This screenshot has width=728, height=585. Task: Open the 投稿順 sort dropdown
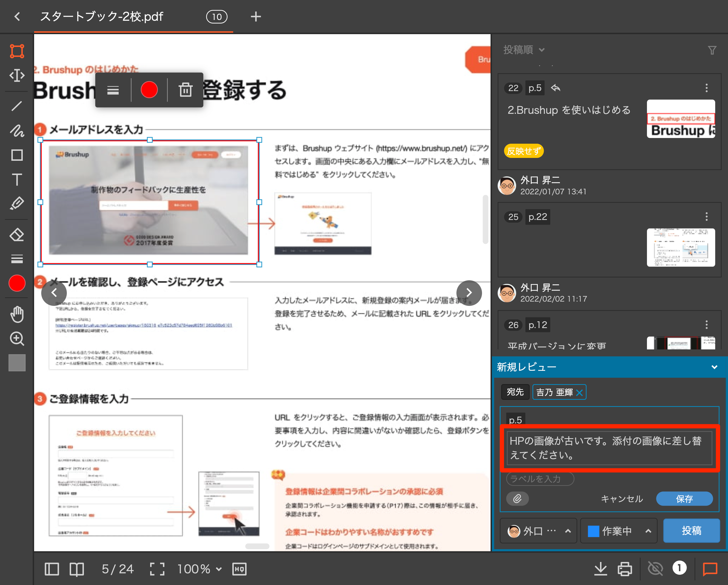tap(524, 50)
